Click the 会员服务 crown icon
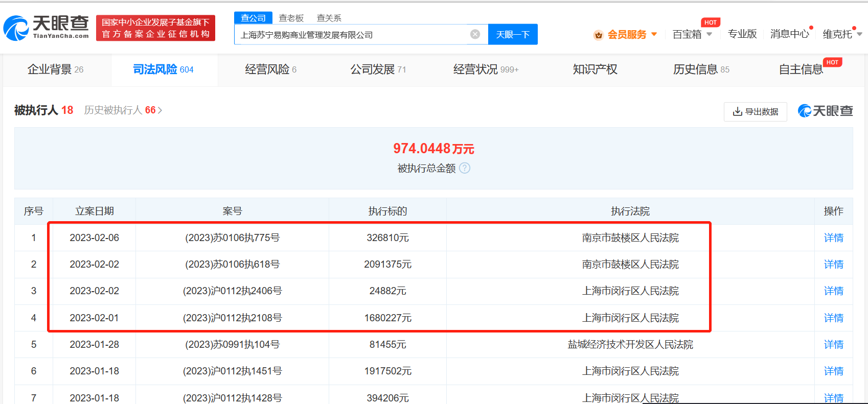 click(x=598, y=35)
